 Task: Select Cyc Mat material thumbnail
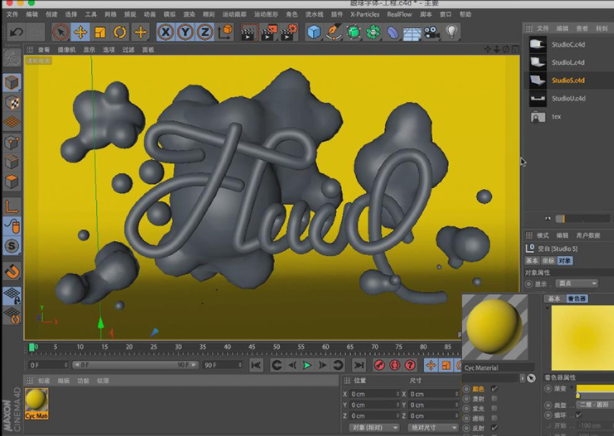[x=36, y=403]
